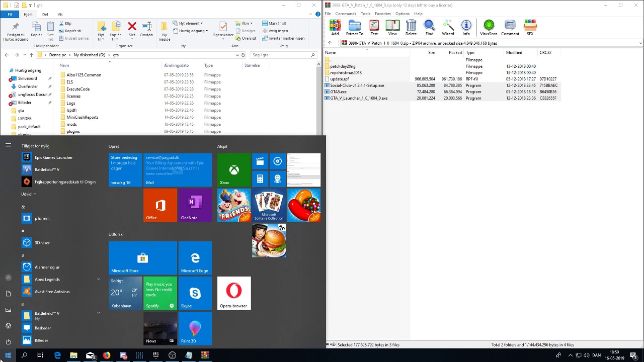Run VirusScan from WinRAR toolbar
The height and width of the screenshot is (362, 644).
pos(489,28)
